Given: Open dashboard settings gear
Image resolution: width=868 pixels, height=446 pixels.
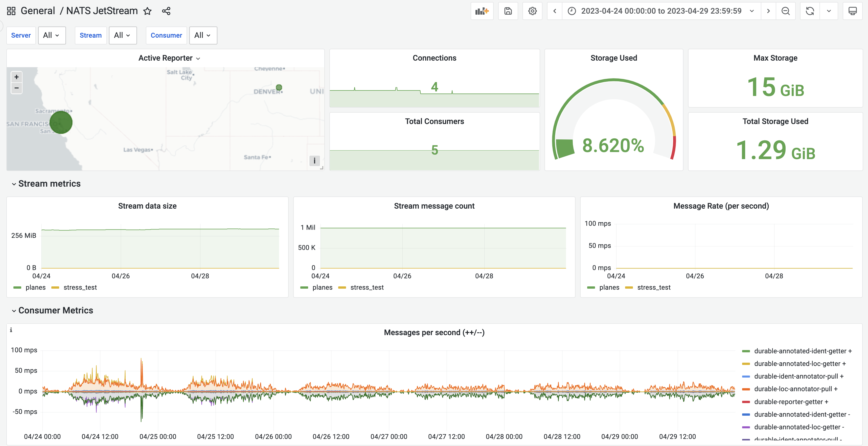Looking at the screenshot, I should coord(532,11).
